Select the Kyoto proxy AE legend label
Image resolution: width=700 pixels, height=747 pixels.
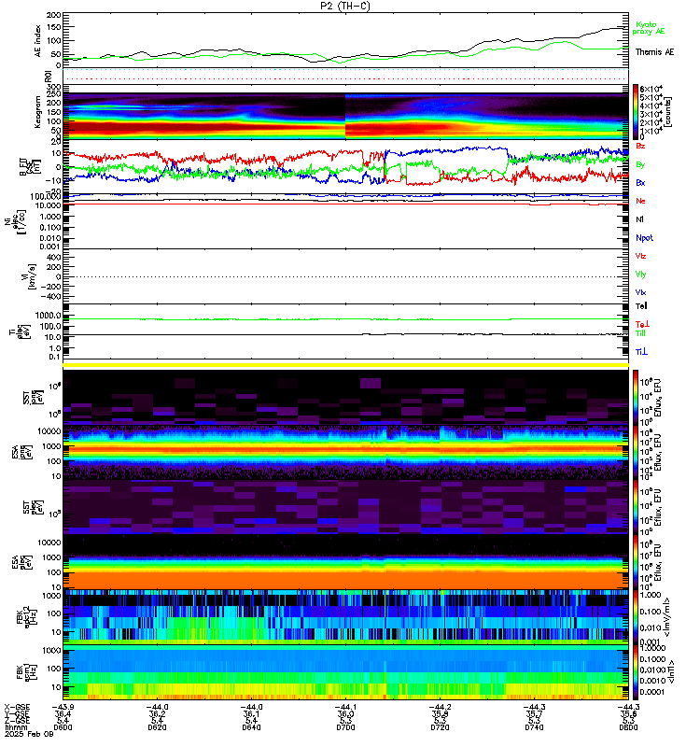648,28
